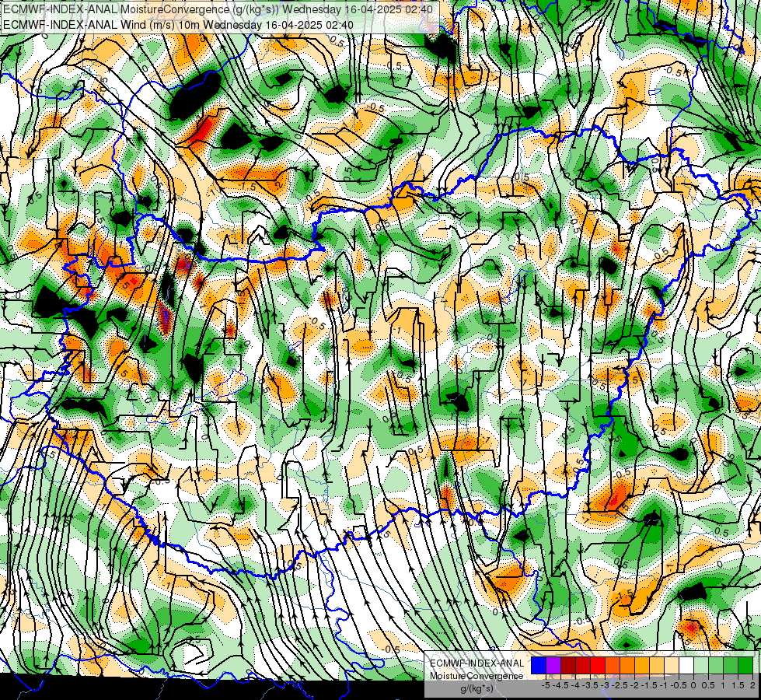Click the legend swatch between -3.5 and -3
The height and width of the screenshot is (700, 761).
click(598, 666)
